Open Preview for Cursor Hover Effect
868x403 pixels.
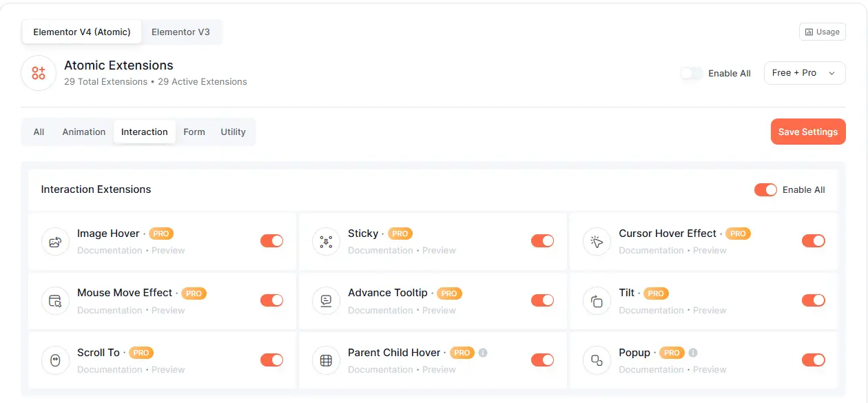coord(710,250)
